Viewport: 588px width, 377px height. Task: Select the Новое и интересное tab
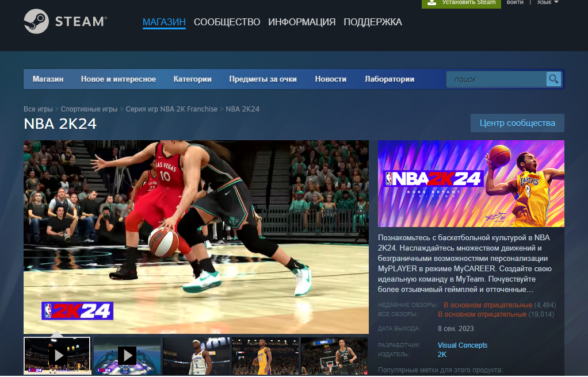point(119,79)
